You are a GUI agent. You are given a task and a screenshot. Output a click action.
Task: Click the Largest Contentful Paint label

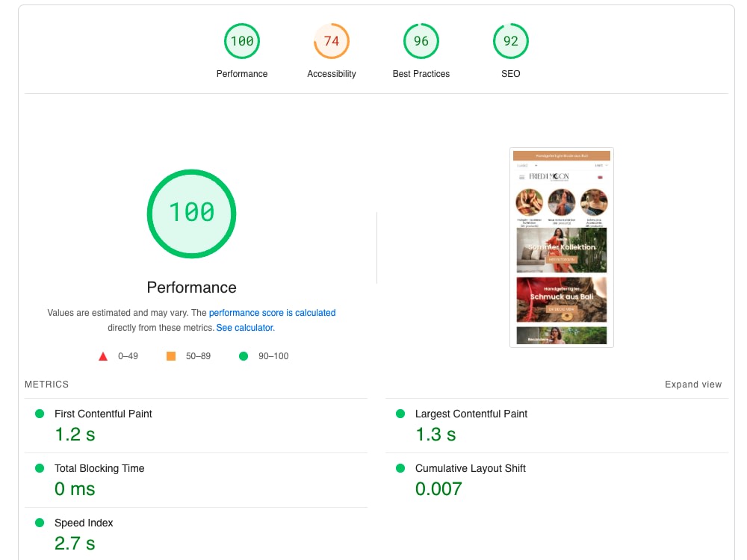(x=471, y=414)
